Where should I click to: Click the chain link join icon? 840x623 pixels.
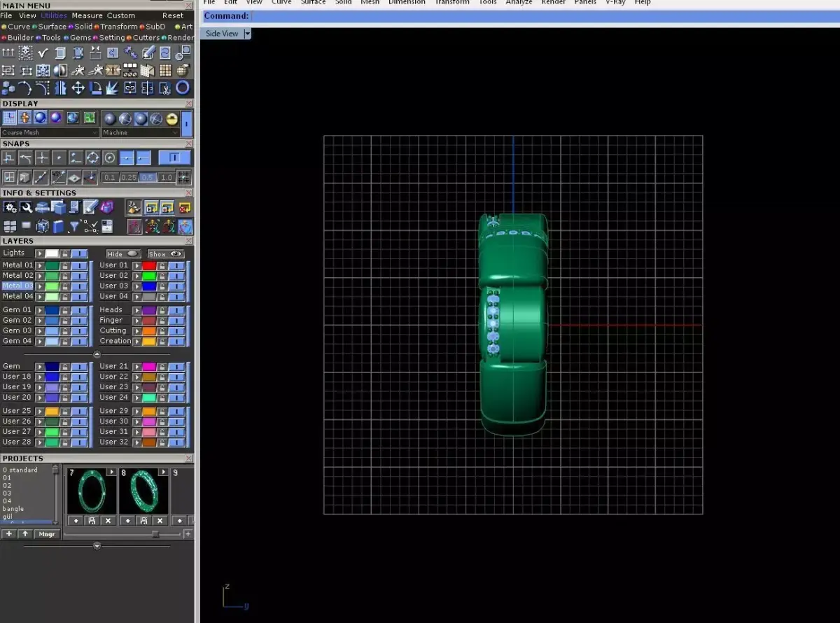click(130, 87)
